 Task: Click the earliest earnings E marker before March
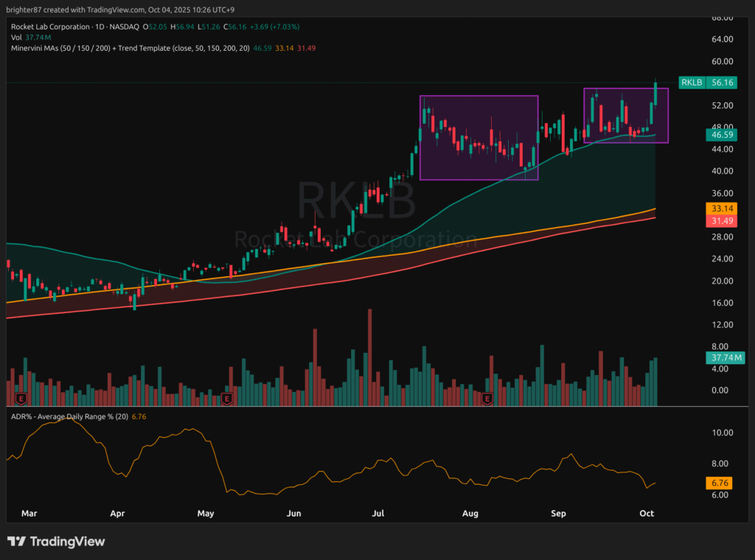[x=21, y=399]
